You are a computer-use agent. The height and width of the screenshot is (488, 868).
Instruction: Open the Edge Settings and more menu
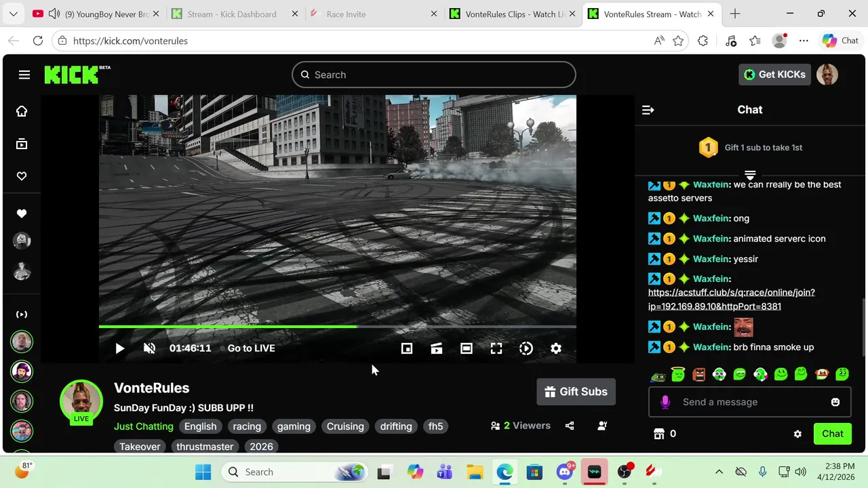tap(804, 41)
